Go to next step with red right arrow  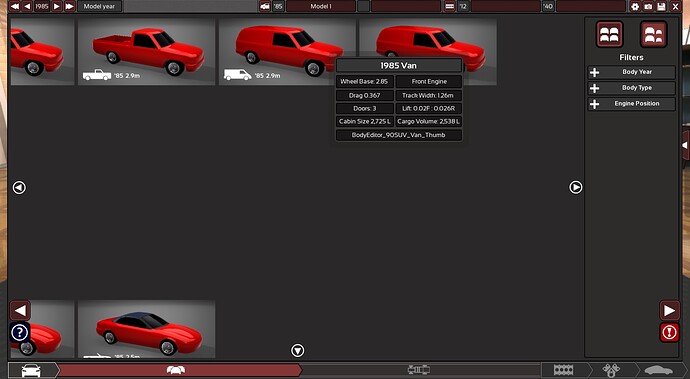pos(669,310)
